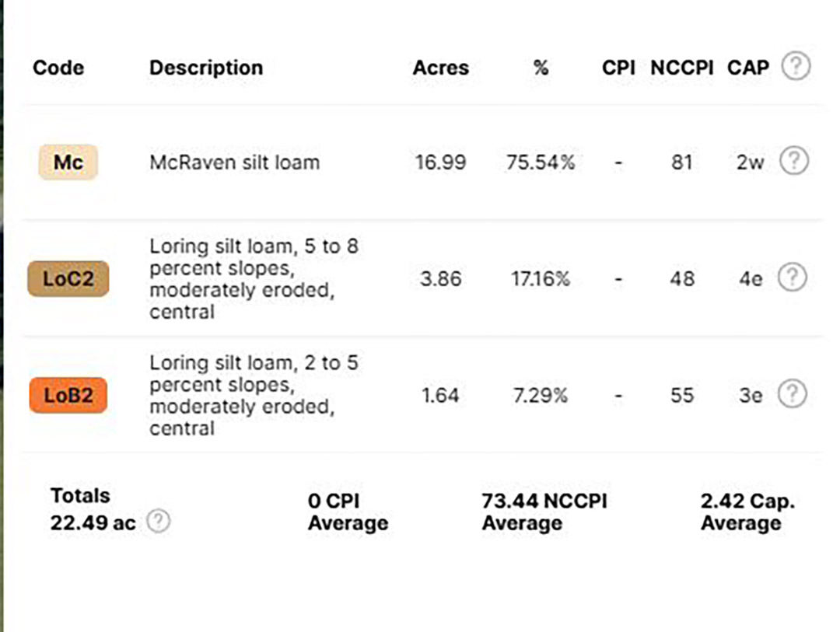This screenshot has width=840, height=632.
Task: Select Loring silt loam 2 to 5 percent description
Action: [254, 396]
